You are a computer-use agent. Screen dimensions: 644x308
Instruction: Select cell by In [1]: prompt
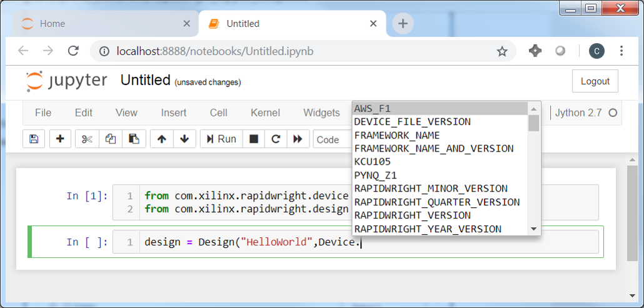tap(87, 196)
